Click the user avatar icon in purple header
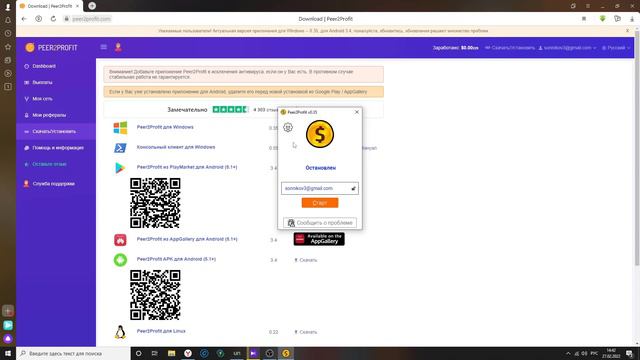Viewport: 640px width, 360px height. (x=118, y=47)
